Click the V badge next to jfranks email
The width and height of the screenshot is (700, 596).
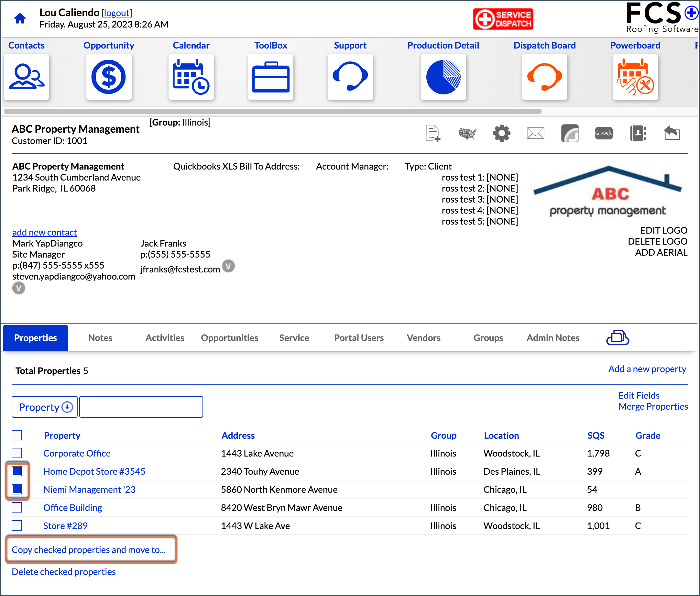[228, 266]
